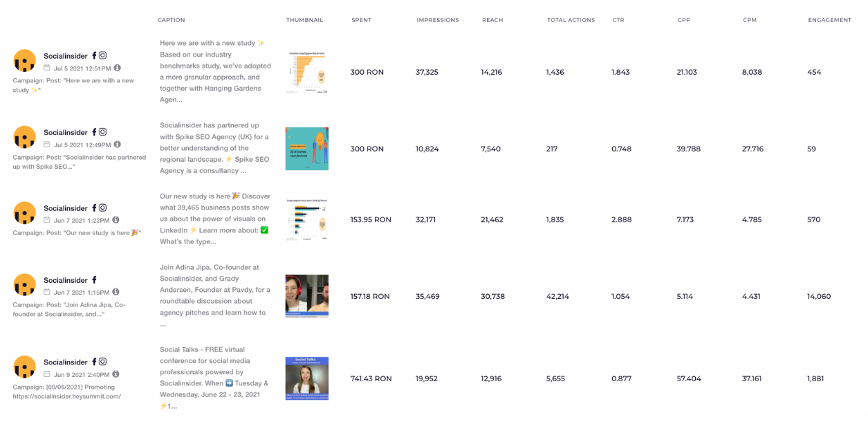Click CTR value 2.888

click(621, 219)
